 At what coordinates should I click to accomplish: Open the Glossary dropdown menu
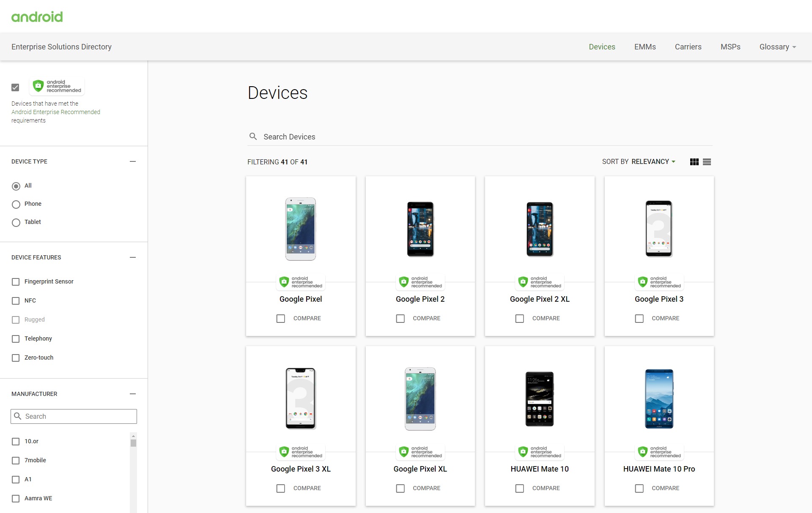pos(777,47)
